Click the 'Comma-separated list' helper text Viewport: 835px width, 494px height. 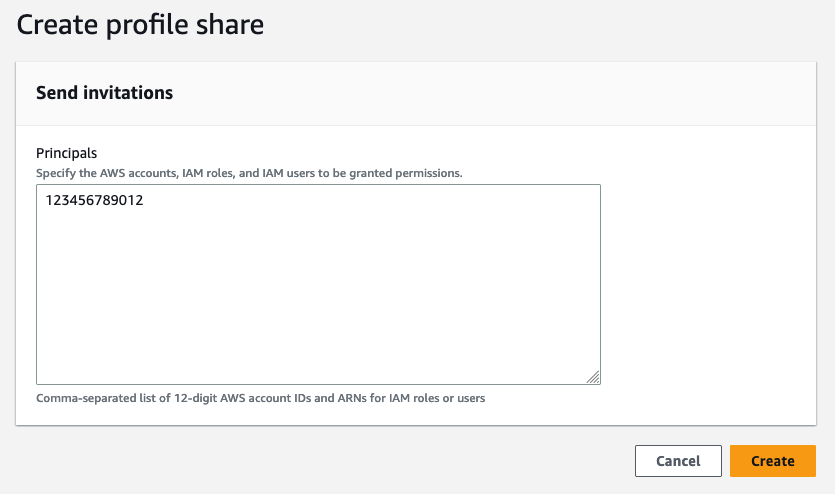260,398
